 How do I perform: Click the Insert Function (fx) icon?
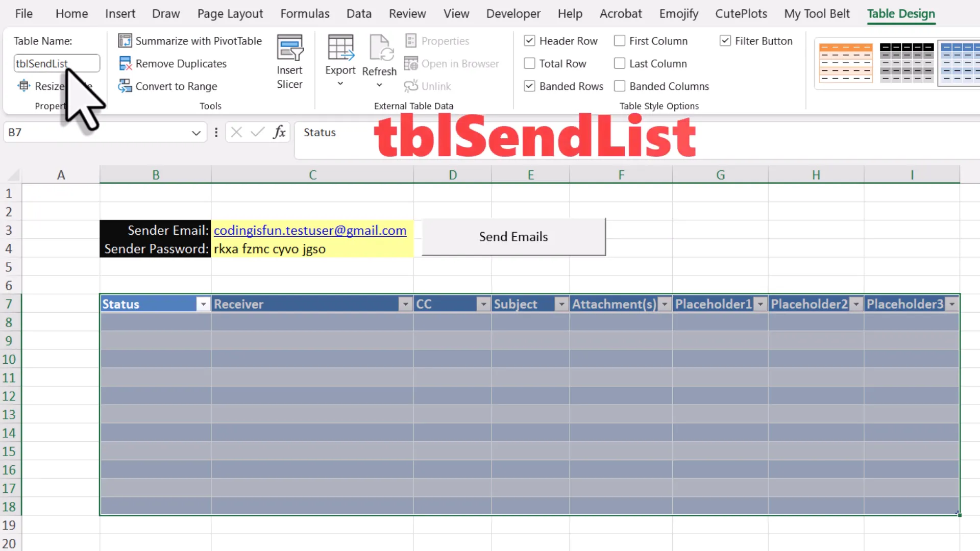[279, 132]
